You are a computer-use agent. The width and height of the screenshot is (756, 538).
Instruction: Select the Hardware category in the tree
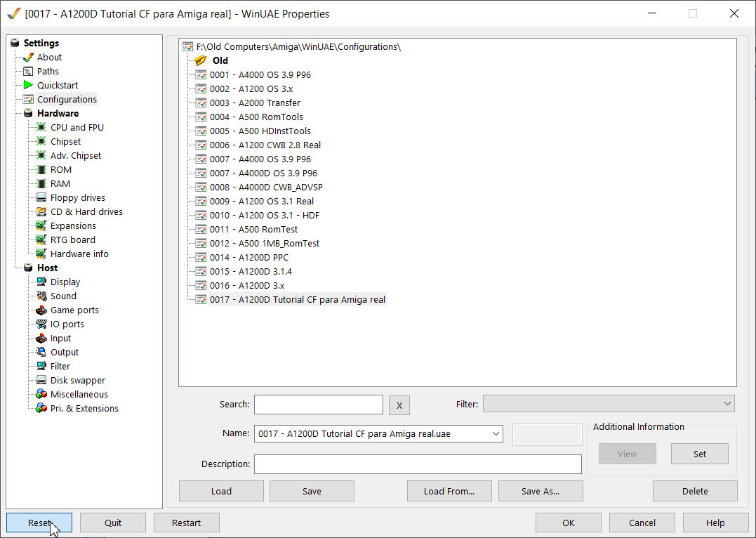pos(58,113)
